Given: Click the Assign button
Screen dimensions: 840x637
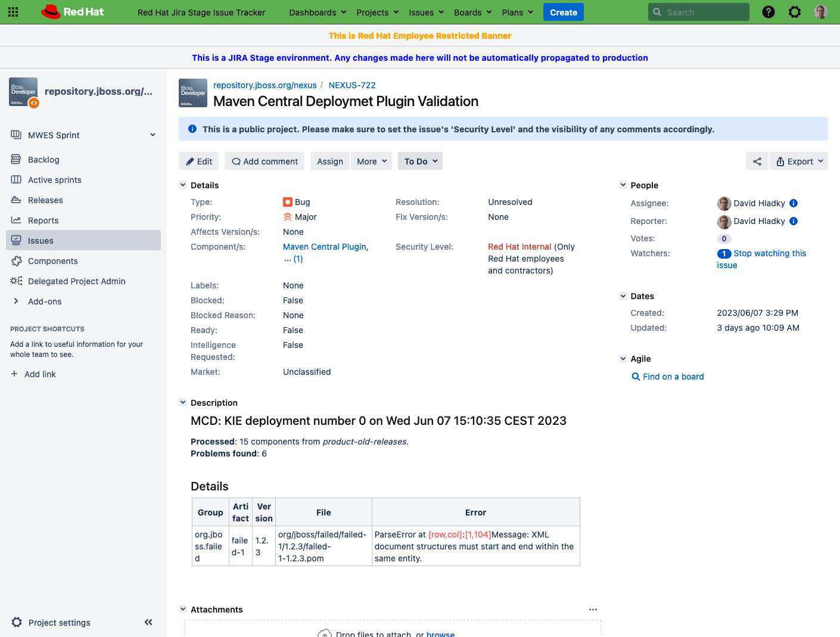Looking at the screenshot, I should point(330,161).
